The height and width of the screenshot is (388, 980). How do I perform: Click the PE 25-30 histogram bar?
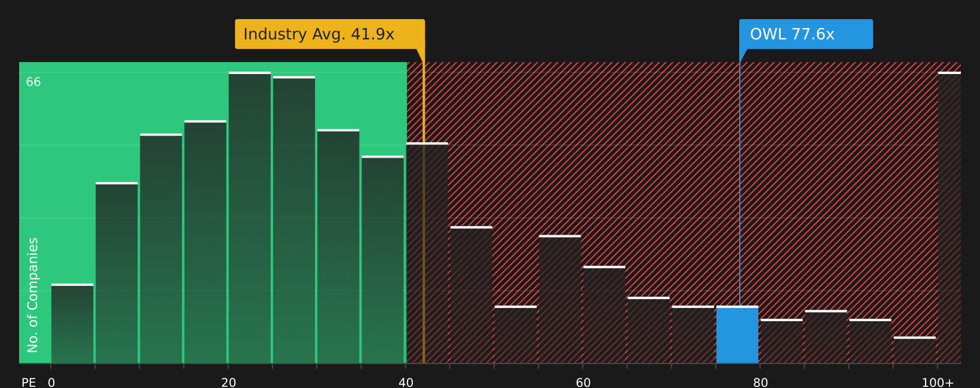click(x=294, y=220)
